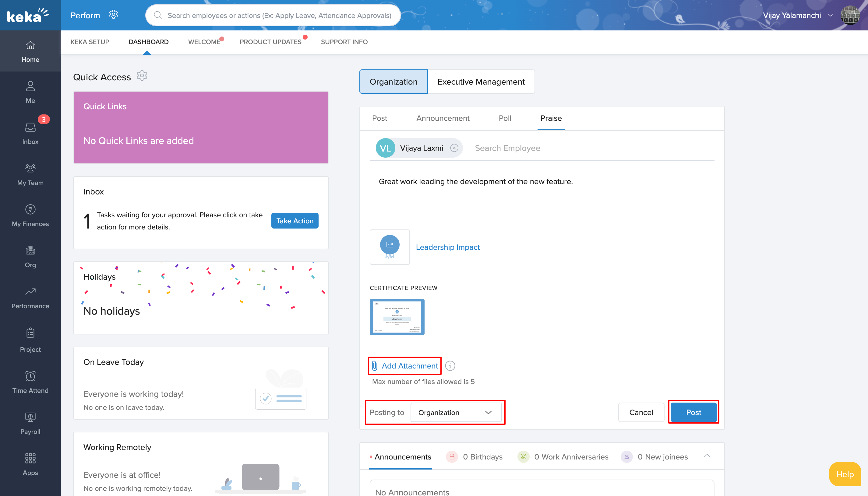Open the certificate preview thumbnail
The image size is (868, 496).
[x=397, y=317]
